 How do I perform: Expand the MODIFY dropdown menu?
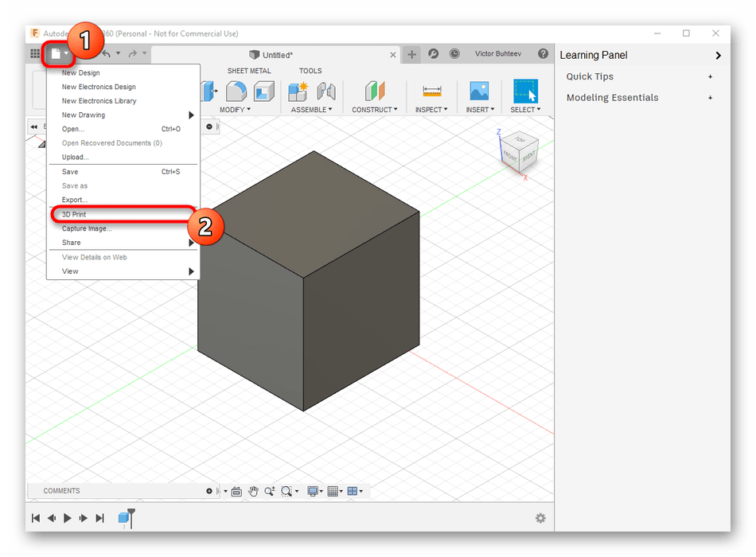point(235,110)
